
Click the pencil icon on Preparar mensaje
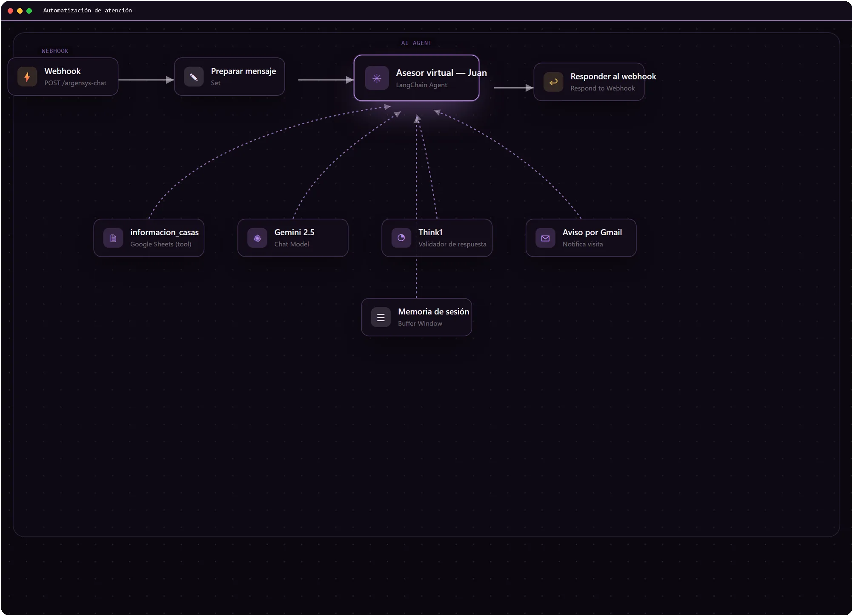coord(194,77)
